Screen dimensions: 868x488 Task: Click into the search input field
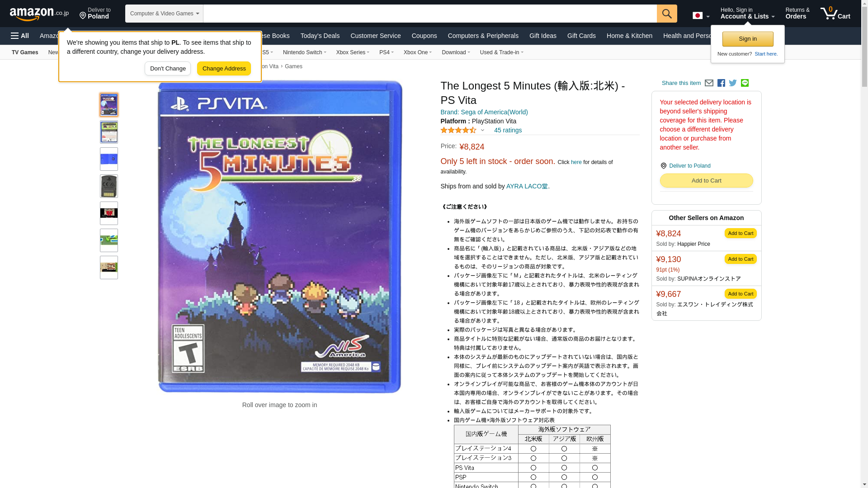429,14
